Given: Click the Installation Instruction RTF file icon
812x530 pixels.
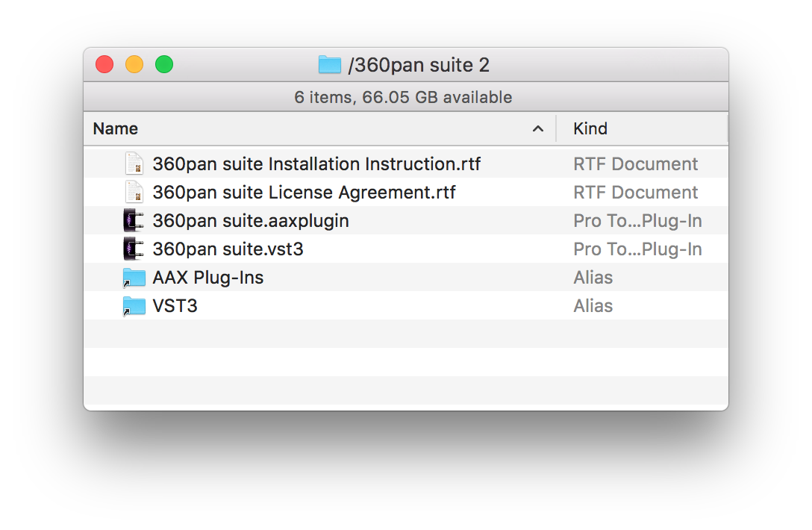Looking at the screenshot, I should tap(134, 163).
